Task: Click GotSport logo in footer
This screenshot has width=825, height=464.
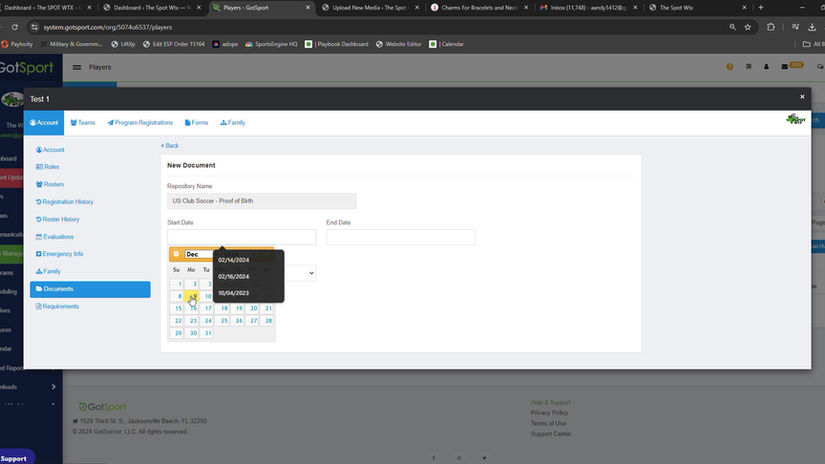Action: pos(103,407)
